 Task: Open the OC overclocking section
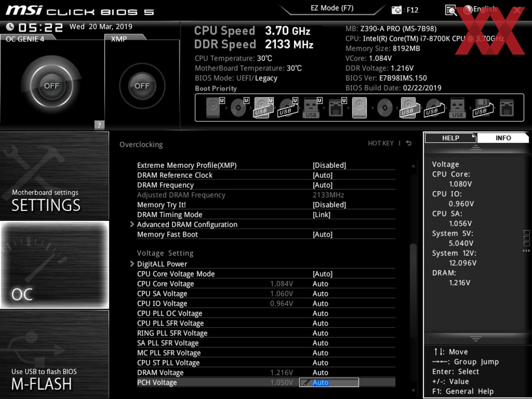point(54,265)
